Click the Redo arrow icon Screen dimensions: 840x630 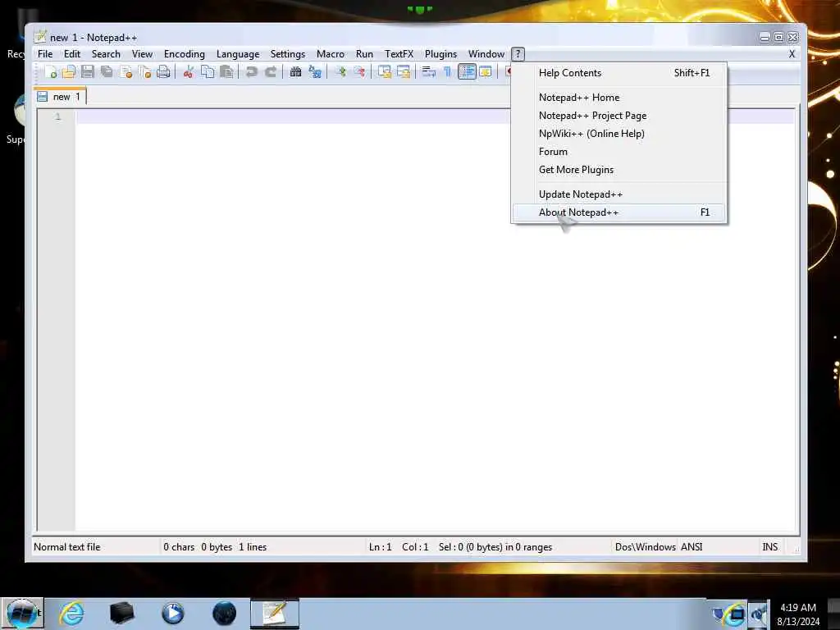271,72
